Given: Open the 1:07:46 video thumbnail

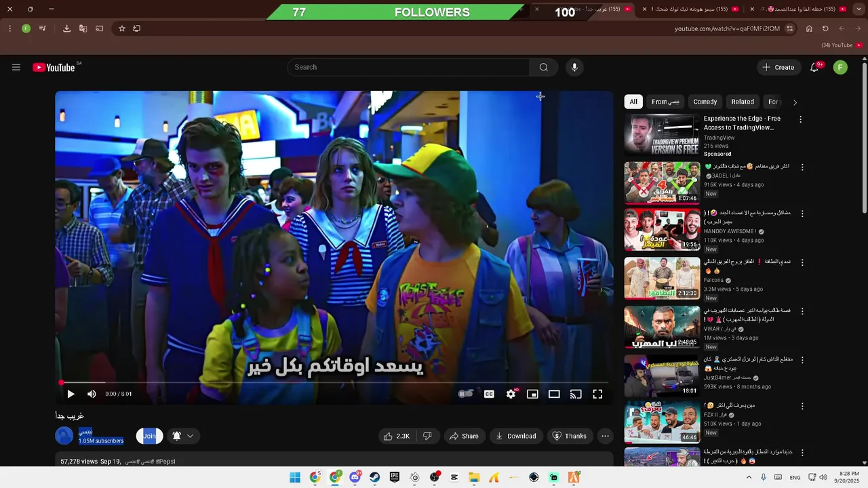Looking at the screenshot, I should coord(662,182).
